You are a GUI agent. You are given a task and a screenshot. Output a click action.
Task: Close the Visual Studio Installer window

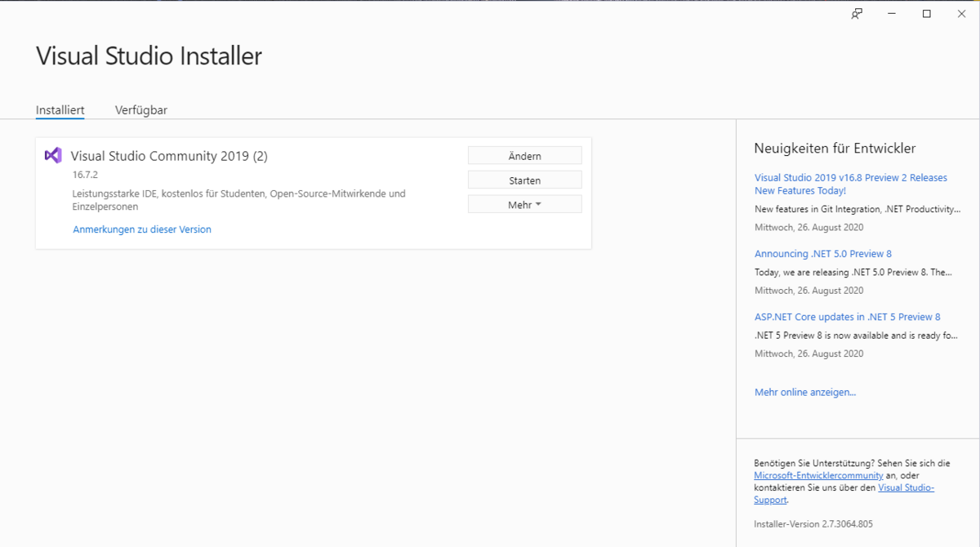[961, 14]
